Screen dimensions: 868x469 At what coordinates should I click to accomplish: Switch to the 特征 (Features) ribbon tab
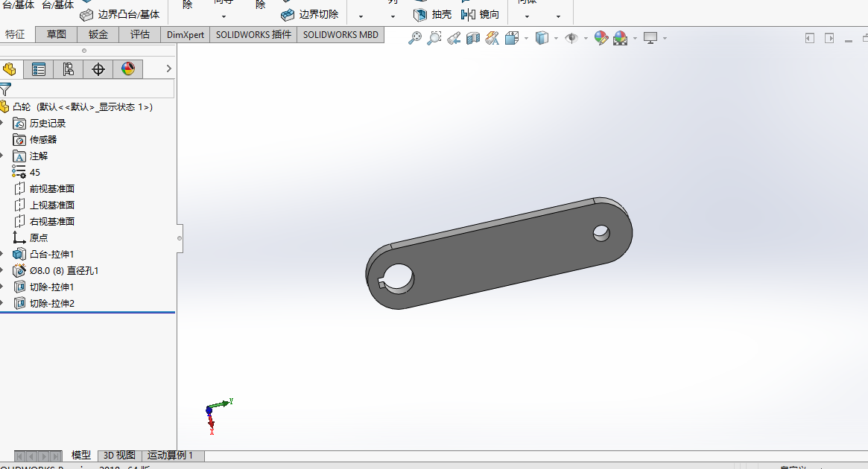[16, 34]
